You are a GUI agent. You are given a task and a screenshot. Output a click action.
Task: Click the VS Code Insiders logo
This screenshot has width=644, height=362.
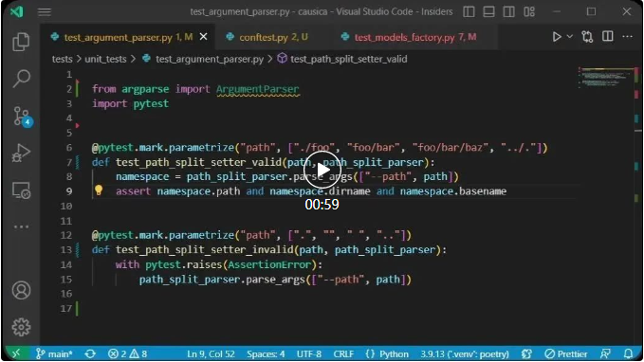tap(17, 11)
